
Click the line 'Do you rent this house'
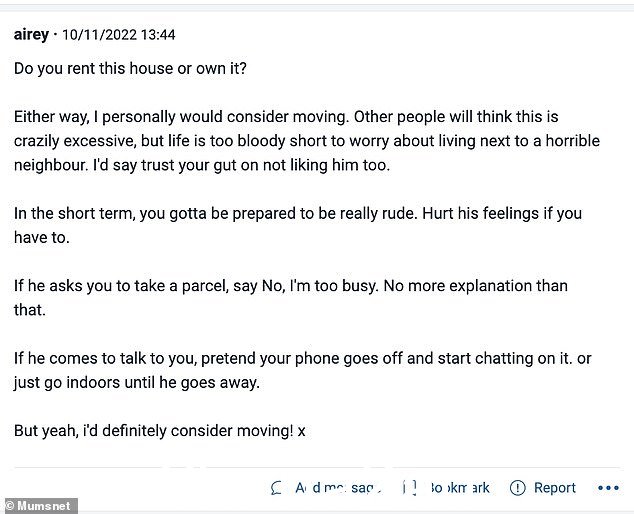point(130,68)
